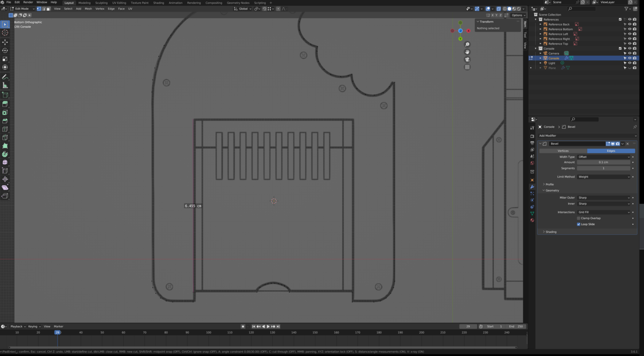Switch Bevel modifier to affect Vertices
The width and height of the screenshot is (644, 356).
[x=563, y=150]
